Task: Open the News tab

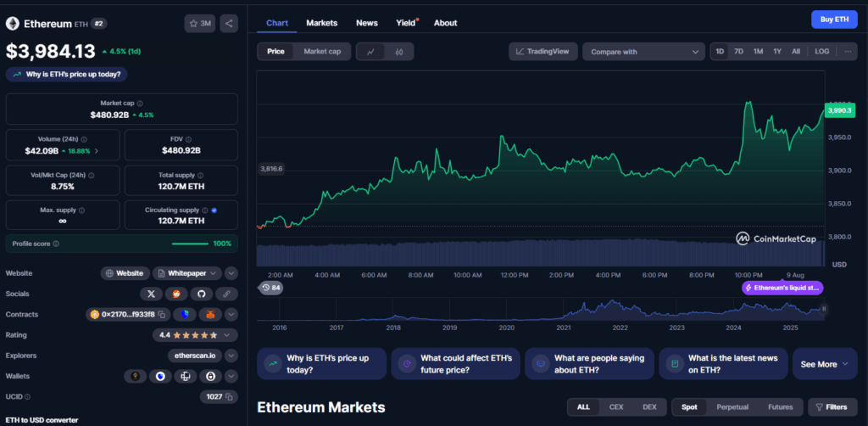Action: click(367, 23)
